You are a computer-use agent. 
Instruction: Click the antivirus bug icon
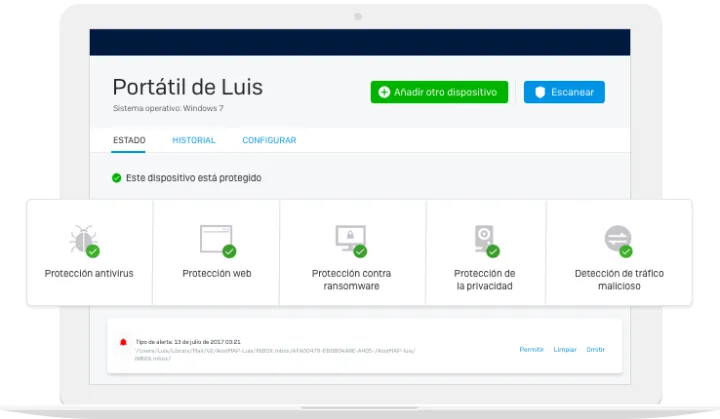tap(83, 239)
